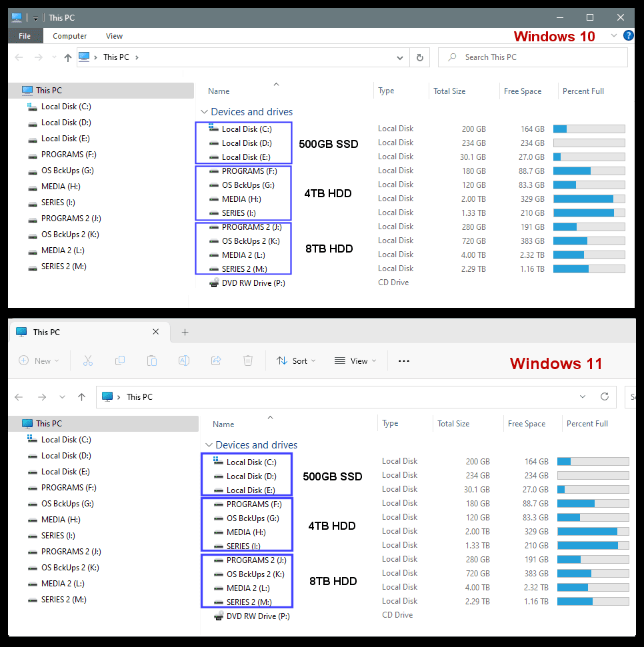The height and width of the screenshot is (647, 644).
Task: Sort by Percent Full column in Windows 11
Action: [587, 424]
